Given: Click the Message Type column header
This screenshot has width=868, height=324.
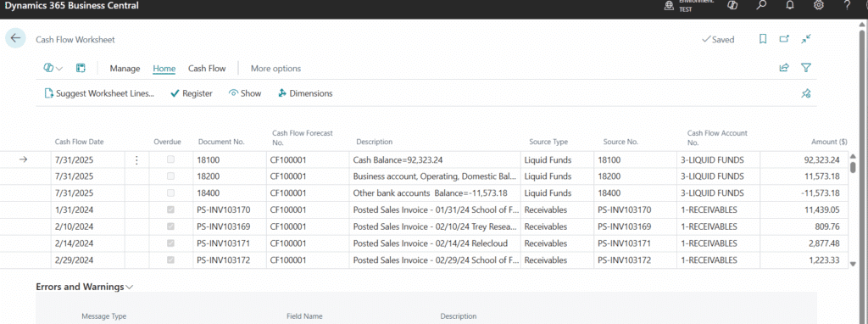Looking at the screenshot, I should pos(103,316).
